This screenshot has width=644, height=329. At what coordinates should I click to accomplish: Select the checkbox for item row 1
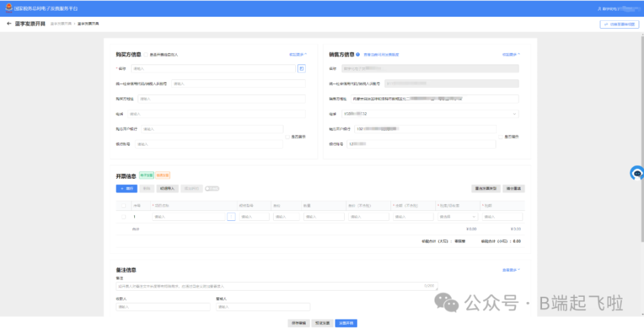(124, 217)
